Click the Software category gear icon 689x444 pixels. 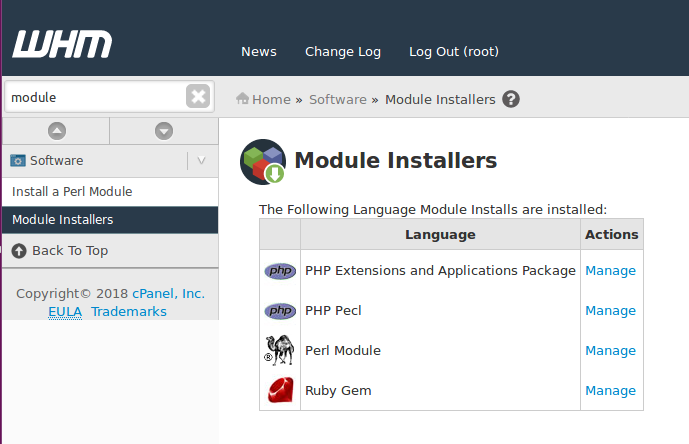click(x=18, y=160)
